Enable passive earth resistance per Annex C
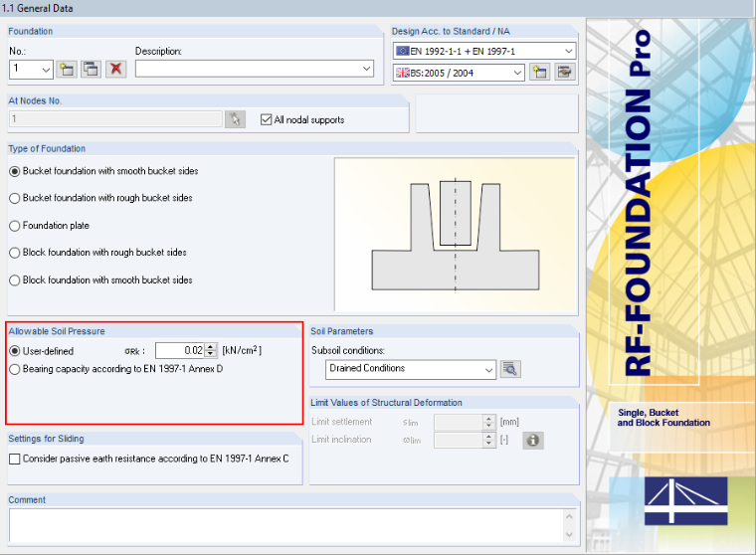Screen dimensions: 756x555 pyautogui.click(x=15, y=460)
